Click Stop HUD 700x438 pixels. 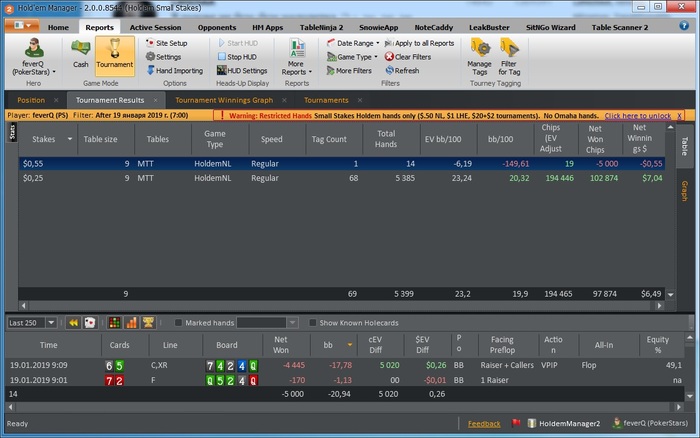(237, 57)
